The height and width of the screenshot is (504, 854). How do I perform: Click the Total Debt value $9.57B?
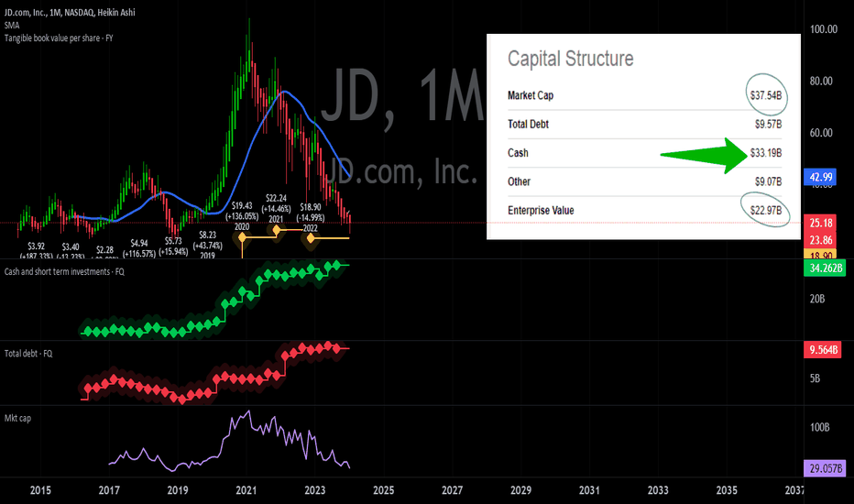point(768,125)
